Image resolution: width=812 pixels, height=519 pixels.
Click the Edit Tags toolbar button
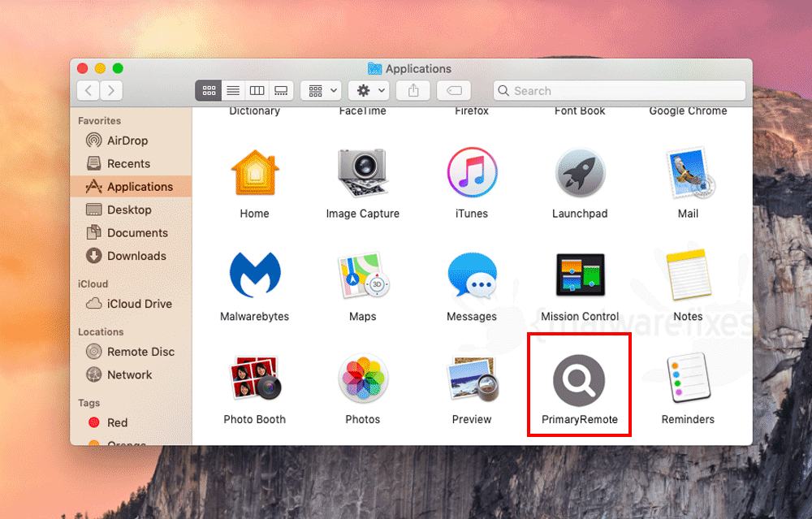(454, 91)
